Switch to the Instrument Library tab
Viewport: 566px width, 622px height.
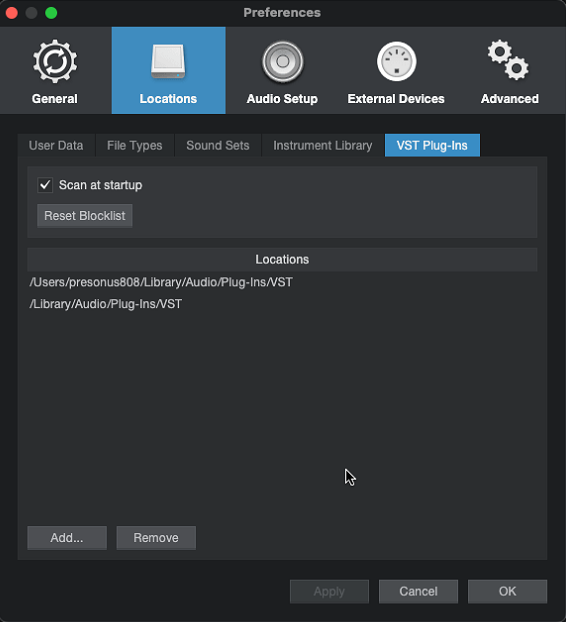tap(322, 146)
